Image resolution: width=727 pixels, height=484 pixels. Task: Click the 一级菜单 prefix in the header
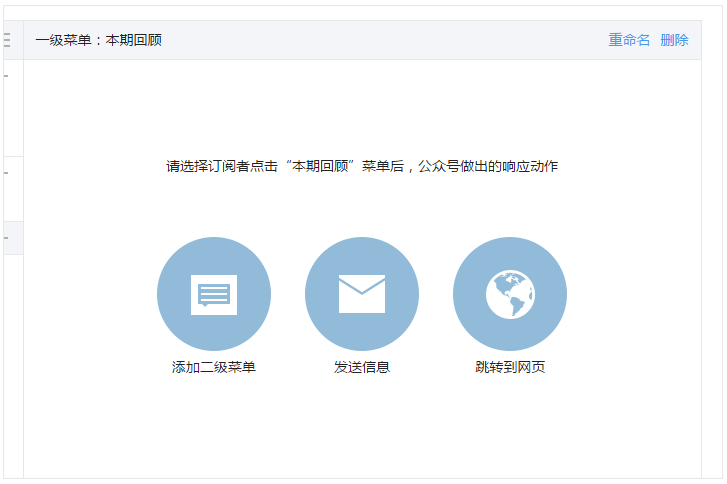click(64, 40)
